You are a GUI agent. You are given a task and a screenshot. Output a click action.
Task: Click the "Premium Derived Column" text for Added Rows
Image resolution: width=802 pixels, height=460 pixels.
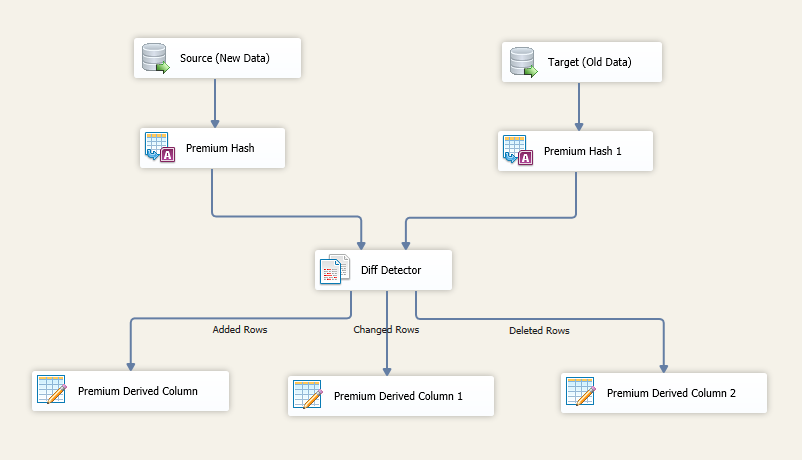click(x=138, y=391)
